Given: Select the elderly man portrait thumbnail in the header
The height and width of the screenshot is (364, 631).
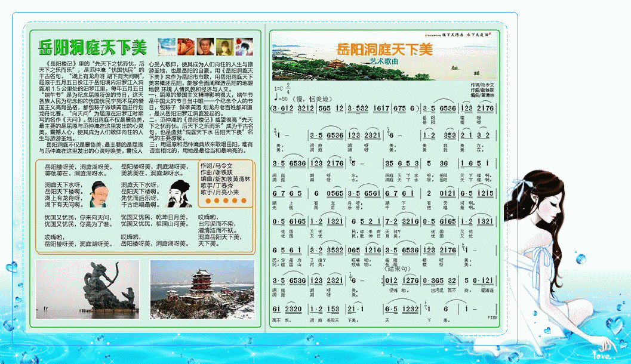Looking at the screenshot, I should (x=205, y=47).
